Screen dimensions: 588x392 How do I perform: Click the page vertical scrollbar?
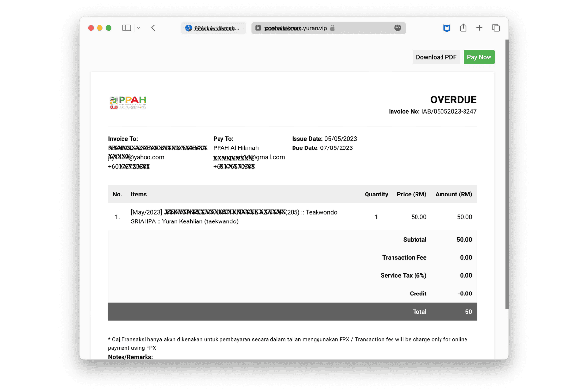(507, 174)
